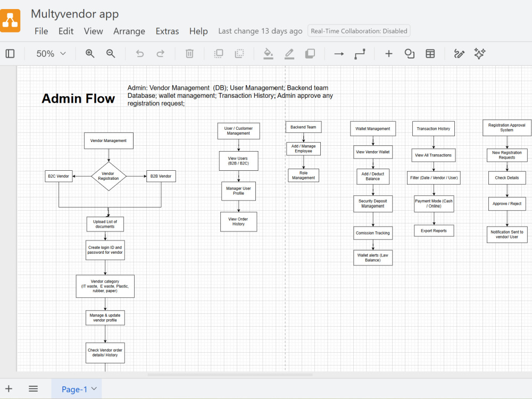
Task: Select the Backend Team box
Action: coord(303,127)
